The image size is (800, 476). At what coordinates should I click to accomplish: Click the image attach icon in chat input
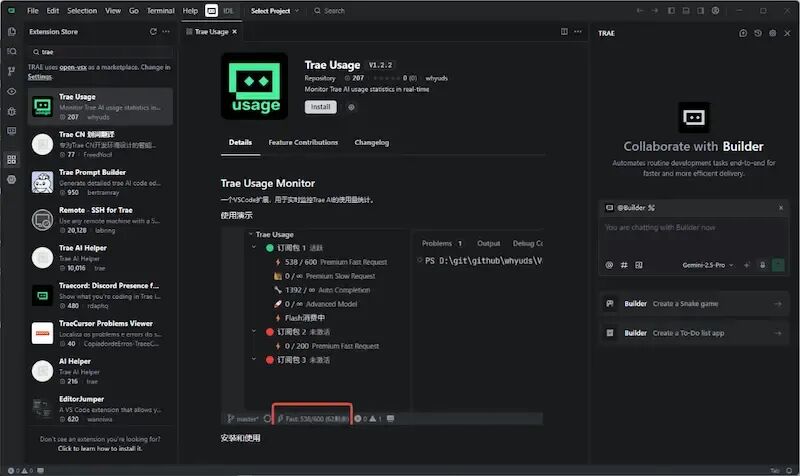[639, 265]
